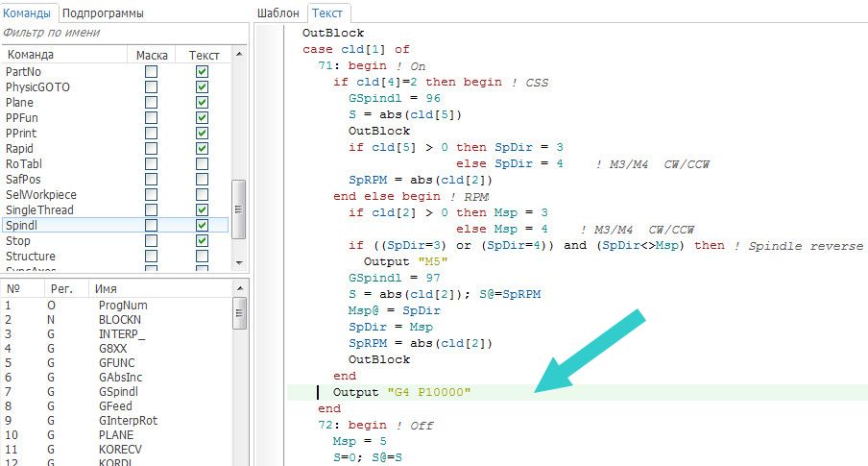Toggle the Текст checkbox for SingleThread
868x466 pixels.
point(202,210)
